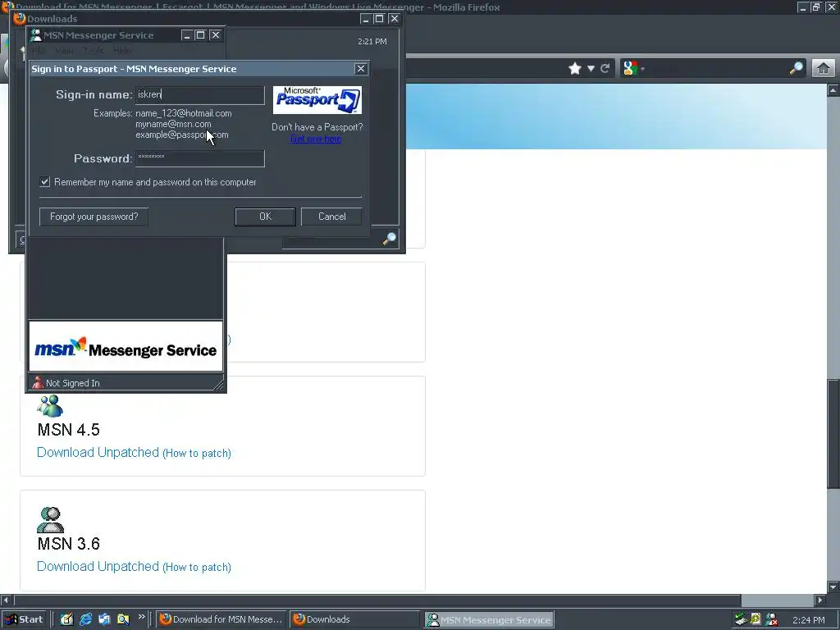Open the Start menu
Viewport: 840px width, 630px height.
coord(24,619)
